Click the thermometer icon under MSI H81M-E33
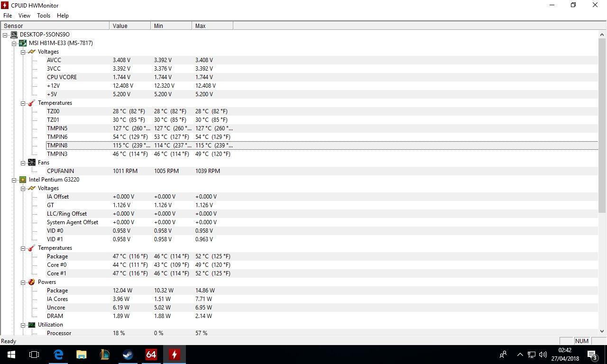The image size is (607, 364). (32, 103)
